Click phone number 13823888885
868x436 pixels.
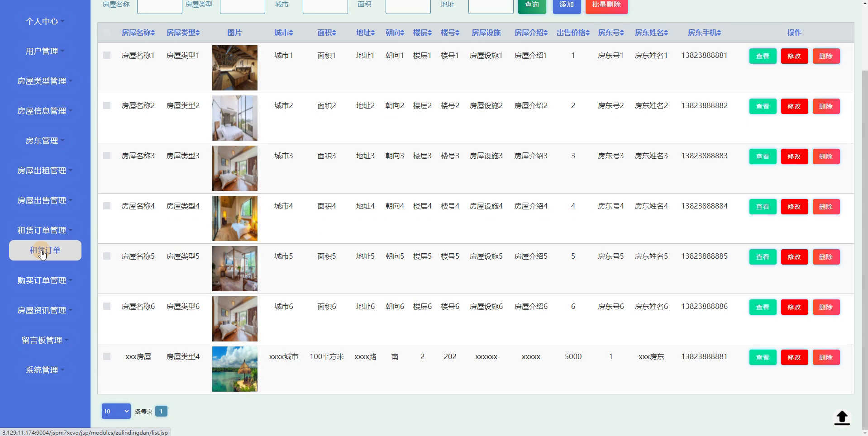[x=704, y=256]
